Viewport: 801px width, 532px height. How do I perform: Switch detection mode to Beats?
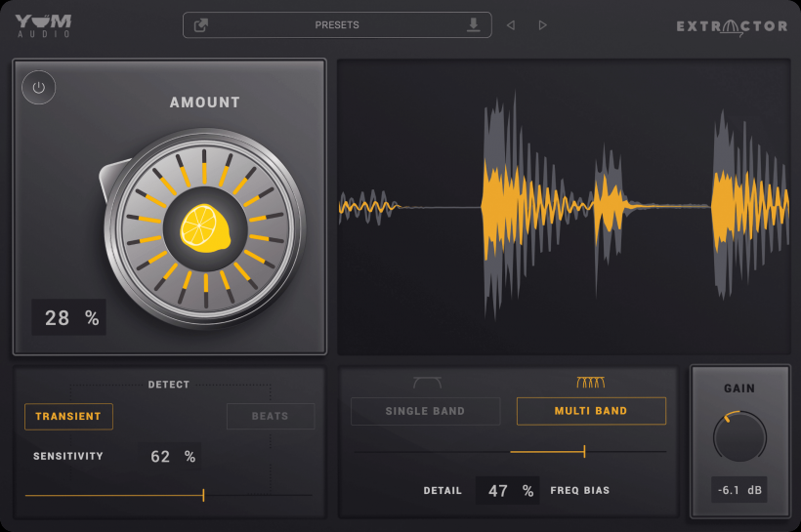pyautogui.click(x=271, y=417)
